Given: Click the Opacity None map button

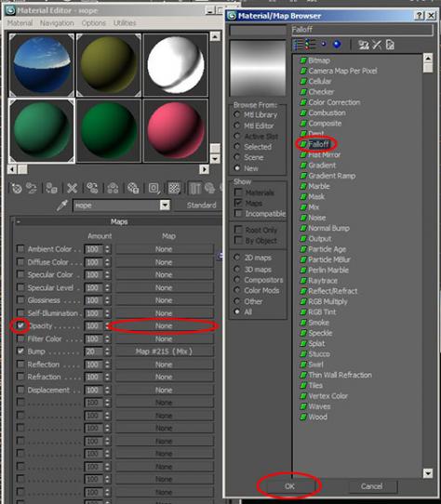Looking at the screenshot, I should (x=164, y=326).
